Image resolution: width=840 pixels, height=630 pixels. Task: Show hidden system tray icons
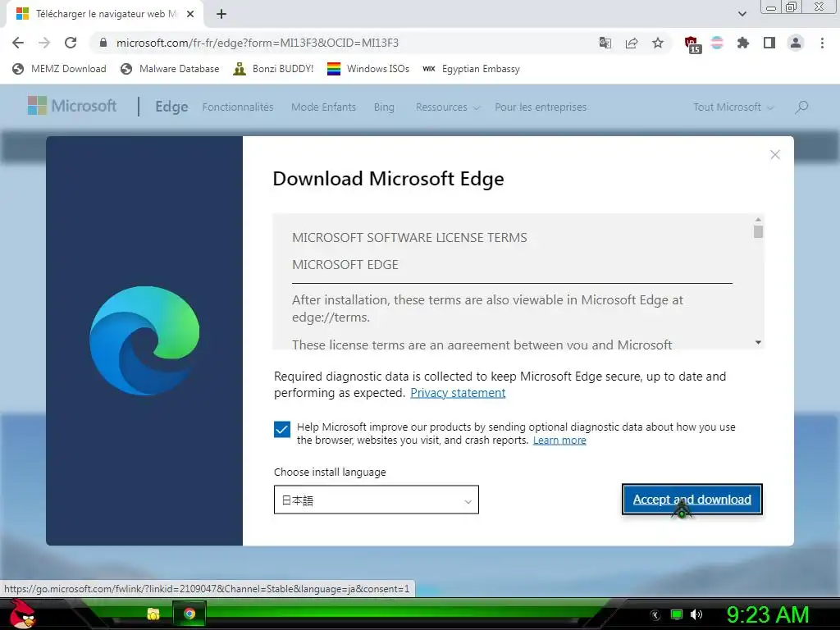pyautogui.click(x=655, y=615)
